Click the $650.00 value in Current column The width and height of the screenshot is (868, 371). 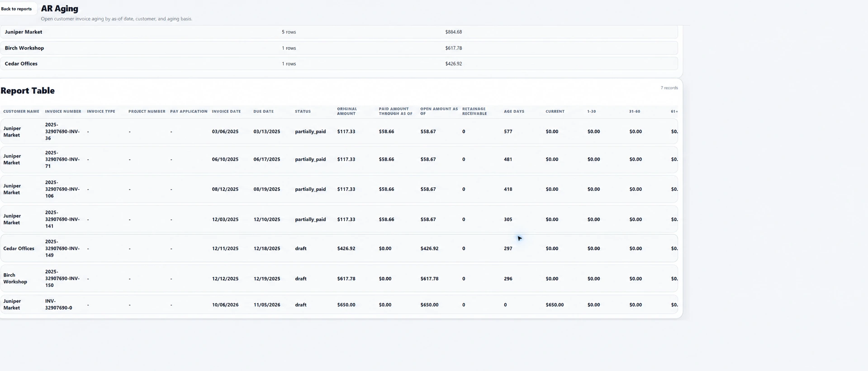click(555, 305)
